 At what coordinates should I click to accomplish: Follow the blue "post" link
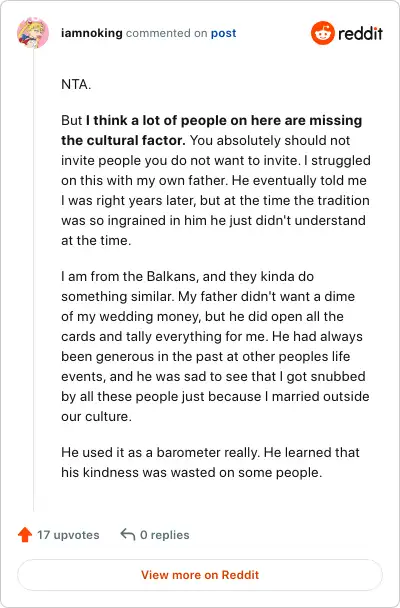223,34
